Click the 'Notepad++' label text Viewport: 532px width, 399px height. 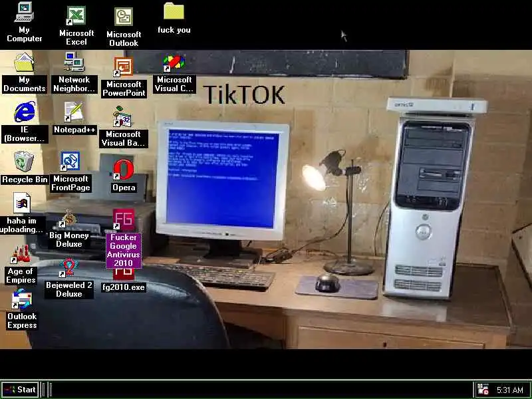(x=74, y=130)
